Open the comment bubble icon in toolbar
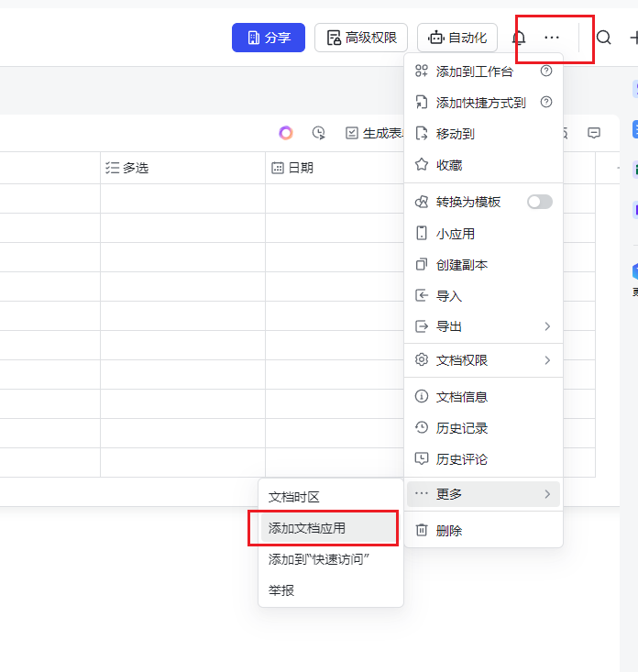Viewport: 638px width, 672px height. point(594,133)
